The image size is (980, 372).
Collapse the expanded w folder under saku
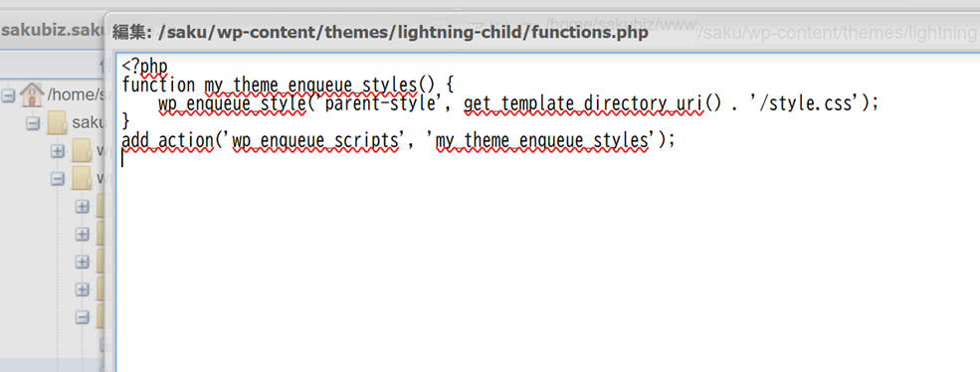coord(58,179)
